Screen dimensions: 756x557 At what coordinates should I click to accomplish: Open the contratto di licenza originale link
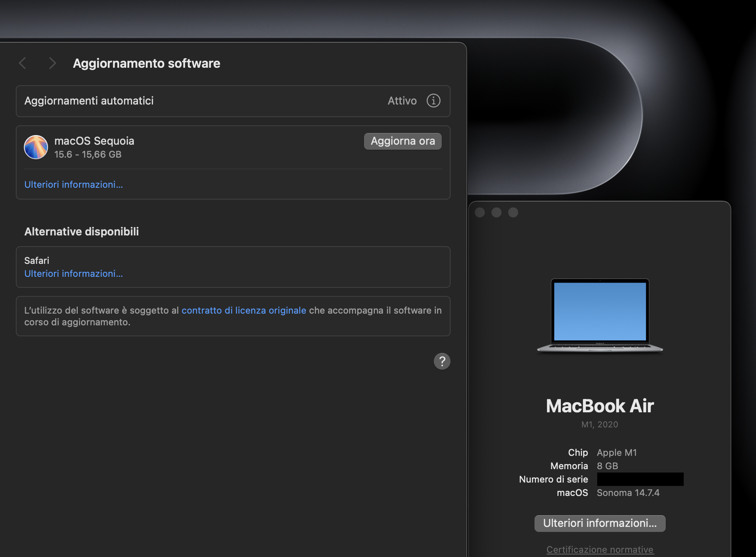click(244, 310)
